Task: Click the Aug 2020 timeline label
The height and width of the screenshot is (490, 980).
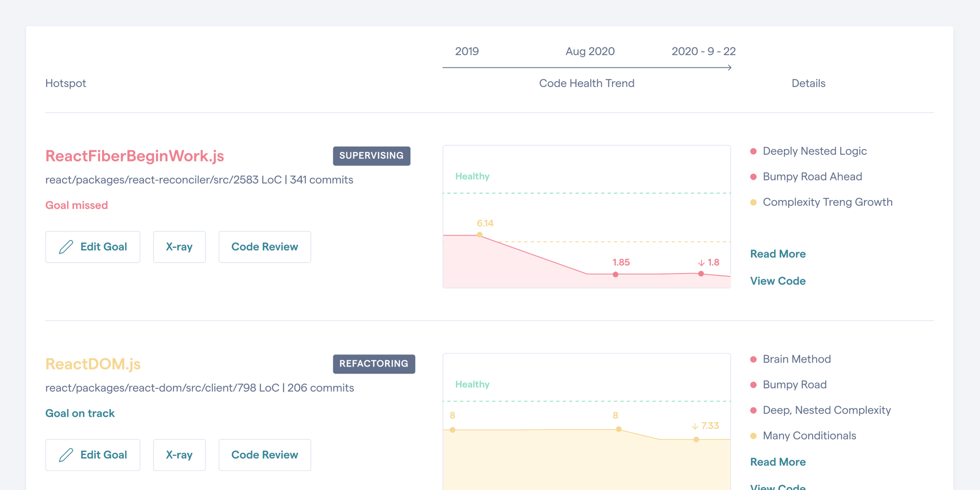Action: pos(590,51)
